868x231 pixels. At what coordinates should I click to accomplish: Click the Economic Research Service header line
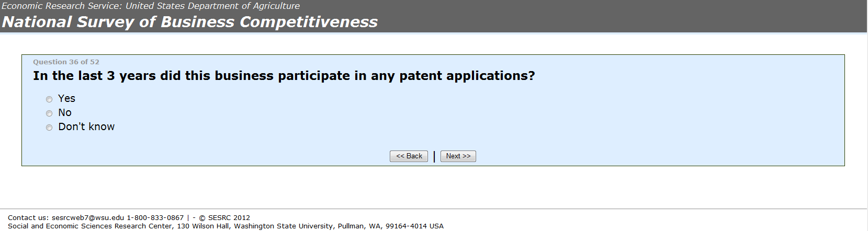click(151, 6)
